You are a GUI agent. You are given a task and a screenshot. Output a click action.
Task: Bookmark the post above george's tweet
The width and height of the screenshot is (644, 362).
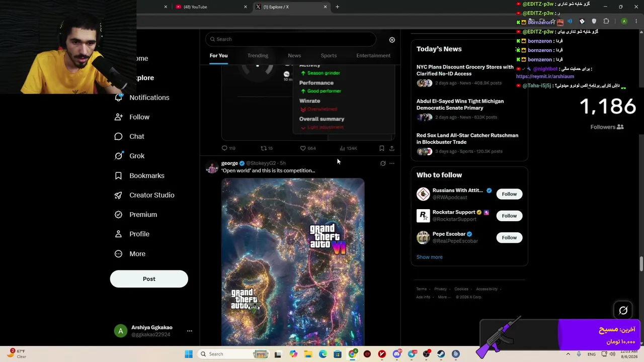coord(382,148)
